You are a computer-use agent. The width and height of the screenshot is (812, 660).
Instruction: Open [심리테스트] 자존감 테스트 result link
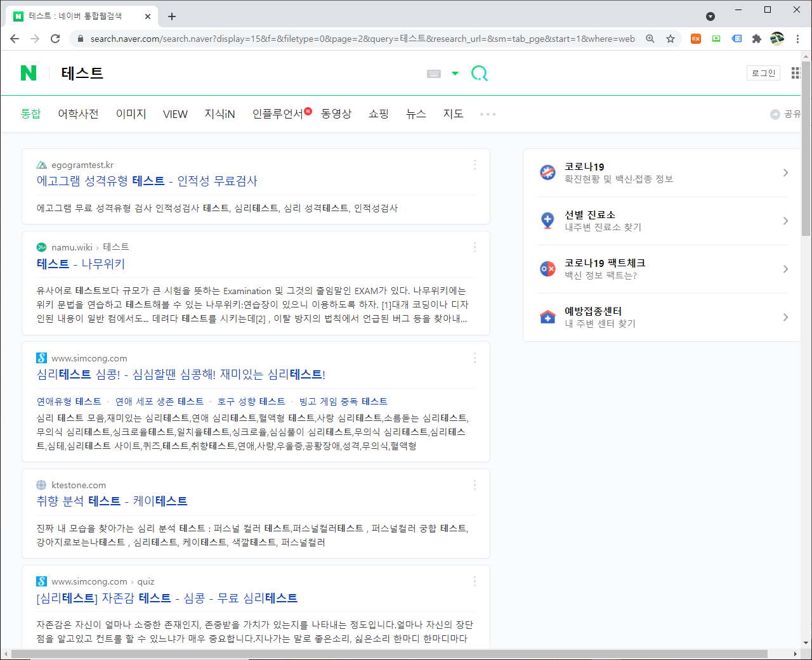click(167, 598)
